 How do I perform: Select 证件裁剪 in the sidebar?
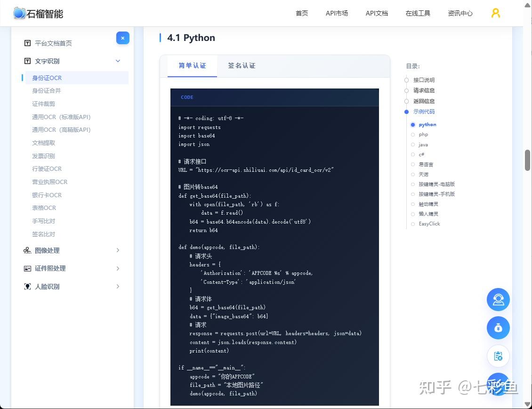tap(43, 104)
